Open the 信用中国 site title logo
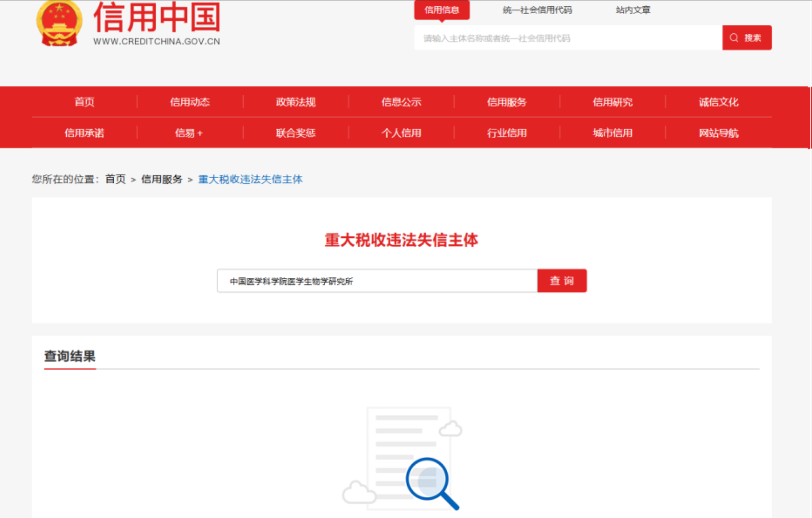Screen dimensions: 812x518 [157, 17]
